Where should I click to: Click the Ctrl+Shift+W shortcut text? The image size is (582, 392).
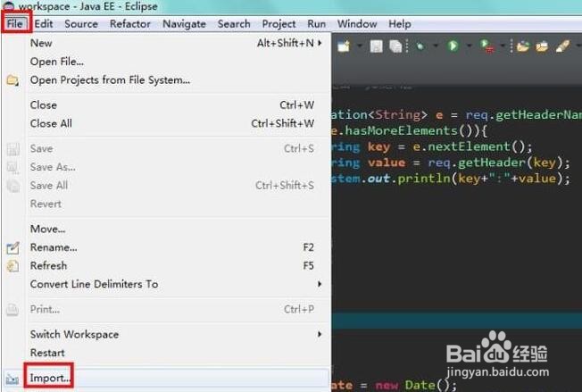pos(283,123)
